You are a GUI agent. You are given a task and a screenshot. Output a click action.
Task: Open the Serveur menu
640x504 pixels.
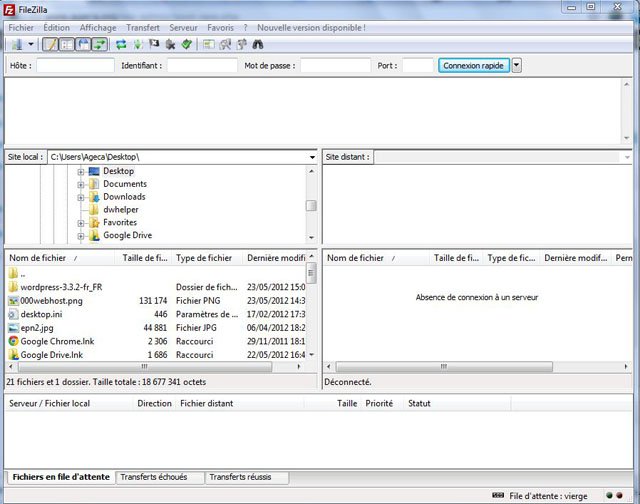[183, 28]
